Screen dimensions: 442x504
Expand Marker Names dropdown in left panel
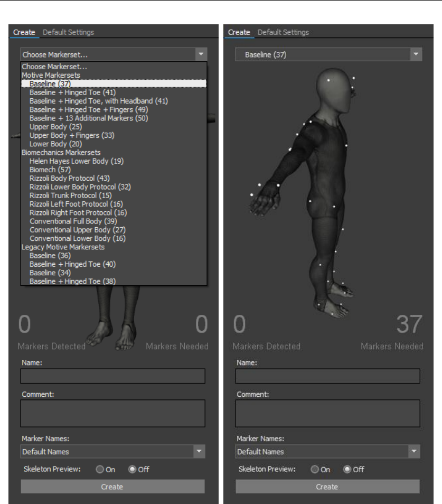click(x=199, y=451)
